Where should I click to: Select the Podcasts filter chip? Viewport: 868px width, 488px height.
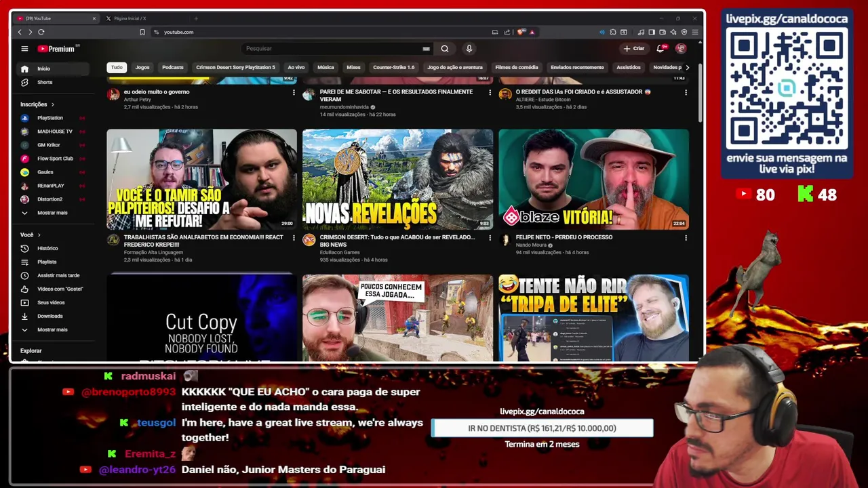173,67
